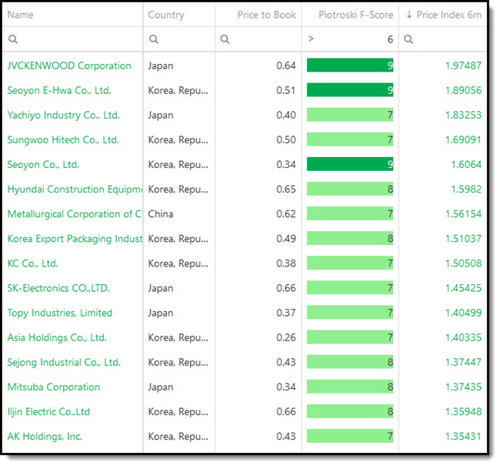This screenshot has height=465, width=500.
Task: Click the 1.40335 price index value
Action: click(x=463, y=337)
